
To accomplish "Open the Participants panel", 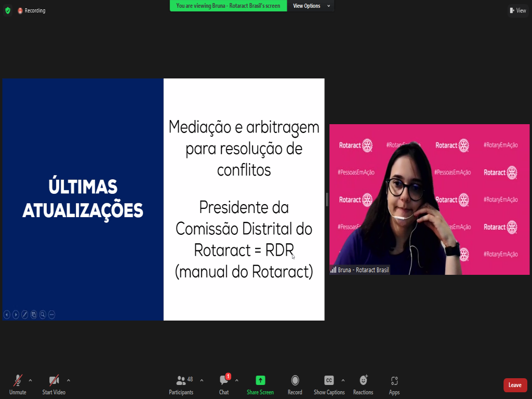I will click(181, 384).
